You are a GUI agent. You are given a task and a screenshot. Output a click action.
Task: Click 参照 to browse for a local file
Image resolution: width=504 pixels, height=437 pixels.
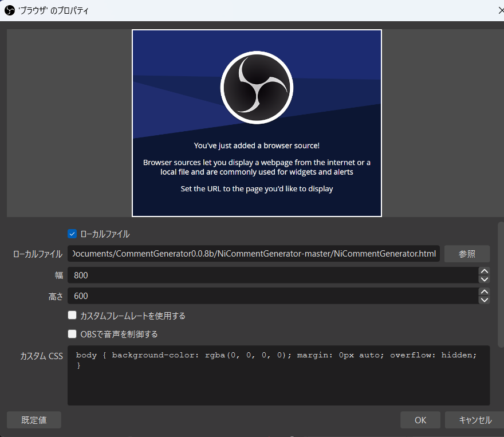pyautogui.click(x=467, y=254)
